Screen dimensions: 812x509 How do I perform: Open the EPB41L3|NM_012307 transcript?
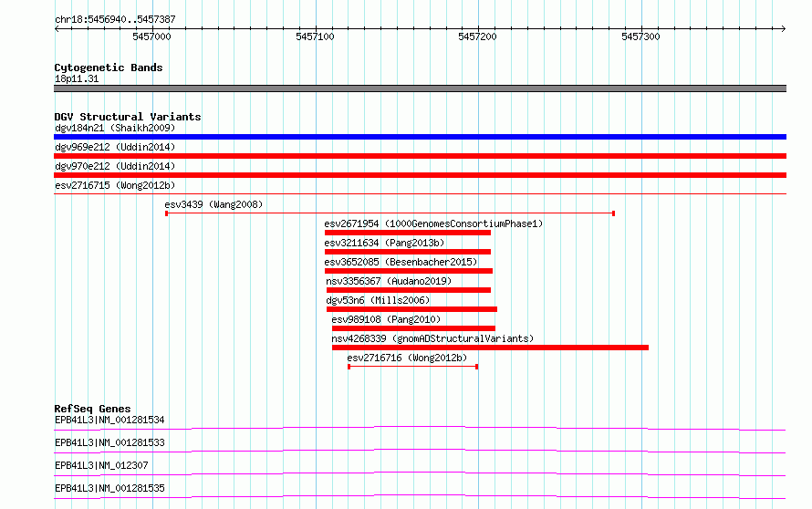click(101, 465)
